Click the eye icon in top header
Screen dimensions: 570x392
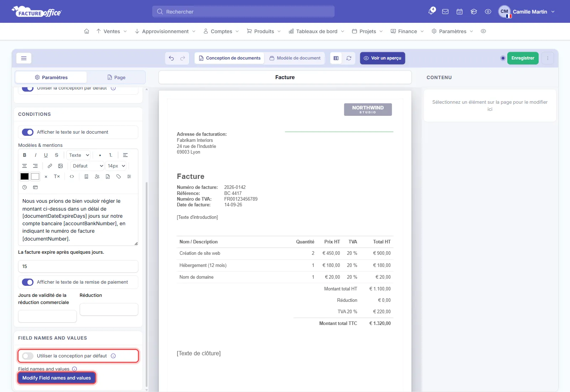(x=488, y=11)
